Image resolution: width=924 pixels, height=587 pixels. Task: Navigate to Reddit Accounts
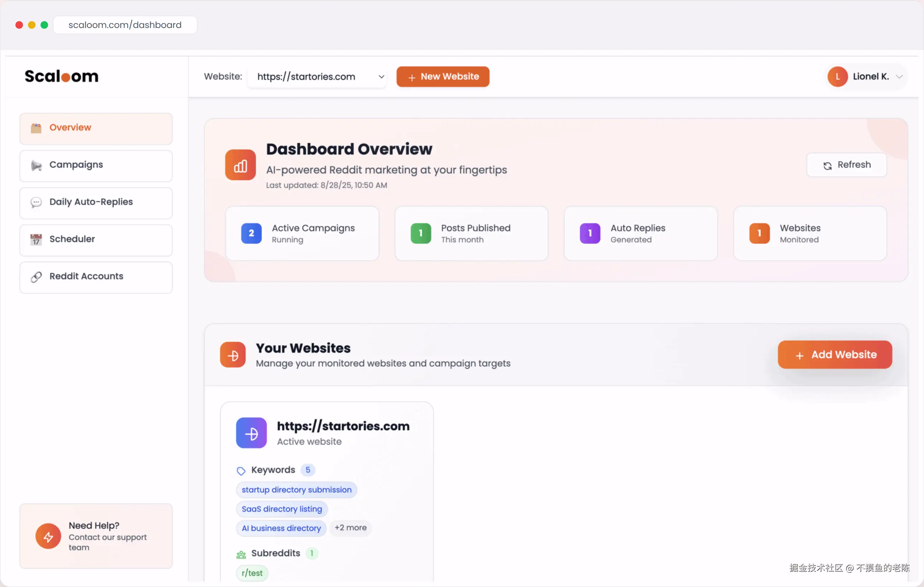96,277
